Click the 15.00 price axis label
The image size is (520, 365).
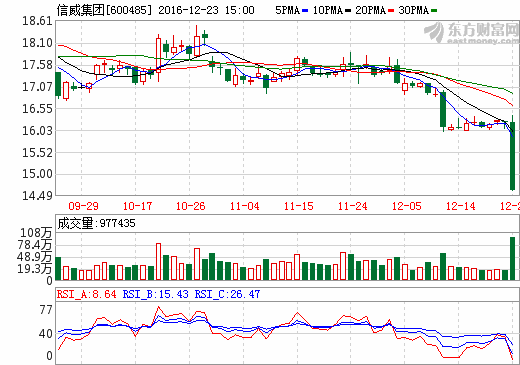pos(37,174)
